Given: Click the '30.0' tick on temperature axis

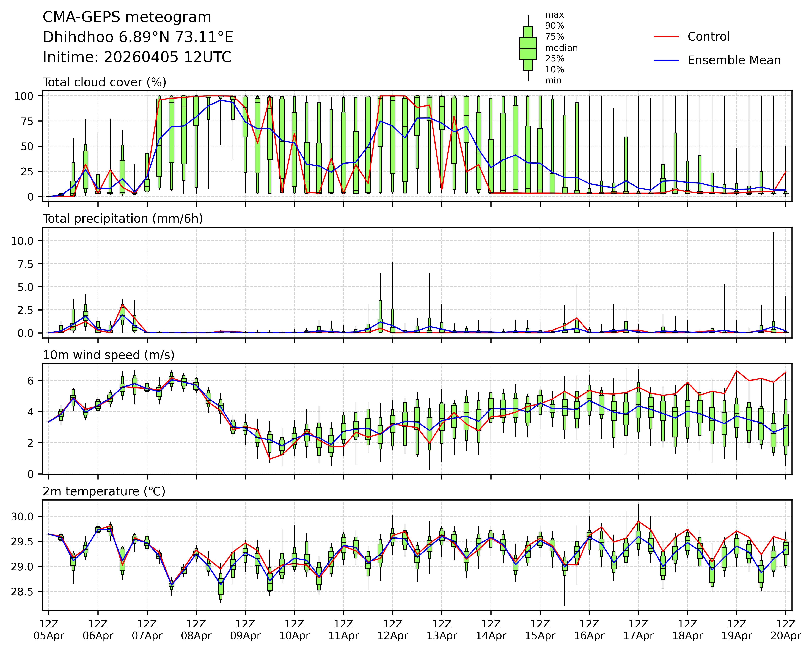Looking at the screenshot, I should coord(22,516).
